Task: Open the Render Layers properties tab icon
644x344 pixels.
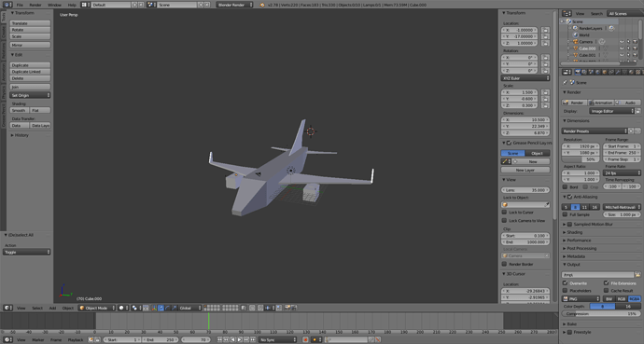Action: (584, 72)
